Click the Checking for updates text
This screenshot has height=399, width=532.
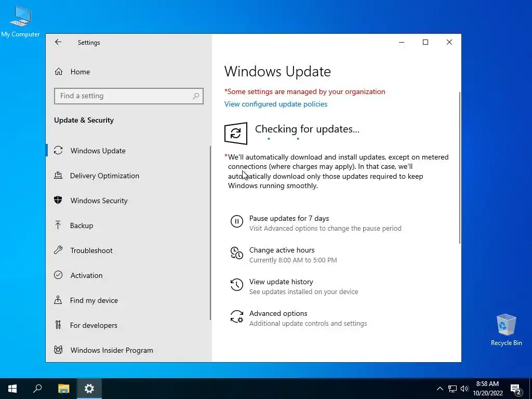(307, 129)
